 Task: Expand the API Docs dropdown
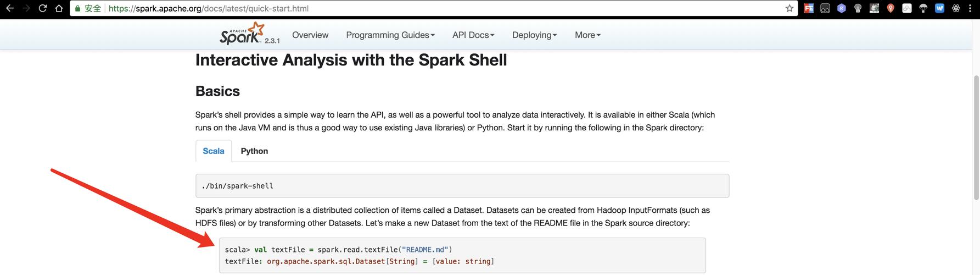[473, 35]
